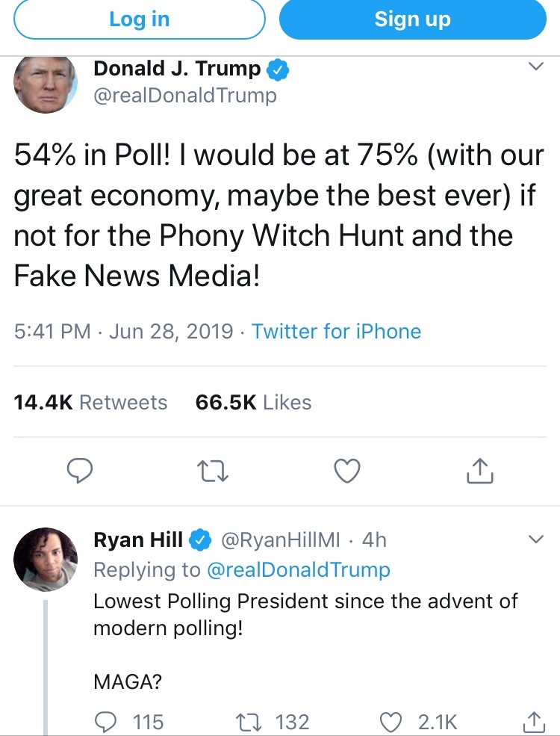This screenshot has width=560, height=736.
Task: View the 14.4K Retweets list
Action: tap(90, 402)
